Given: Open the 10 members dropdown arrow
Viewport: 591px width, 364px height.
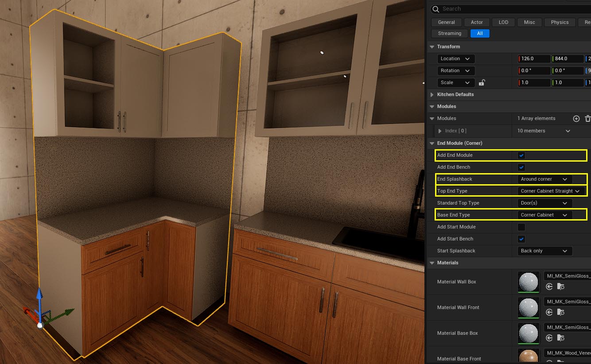Looking at the screenshot, I should [x=568, y=131].
